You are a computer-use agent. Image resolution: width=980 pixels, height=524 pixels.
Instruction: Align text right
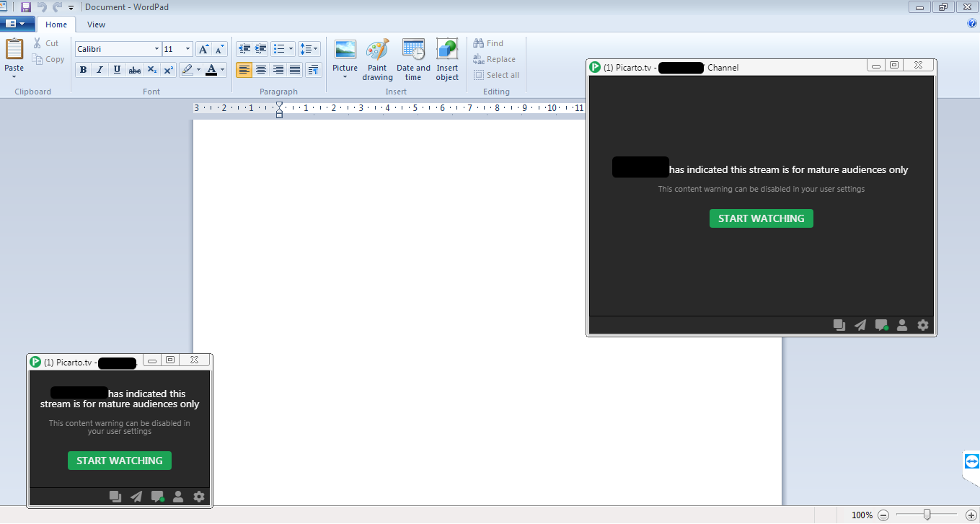[278, 70]
